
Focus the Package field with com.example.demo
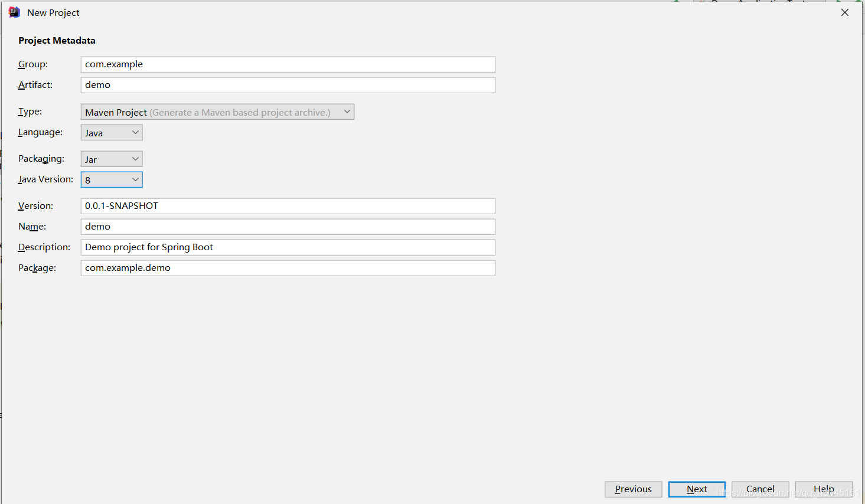(288, 268)
